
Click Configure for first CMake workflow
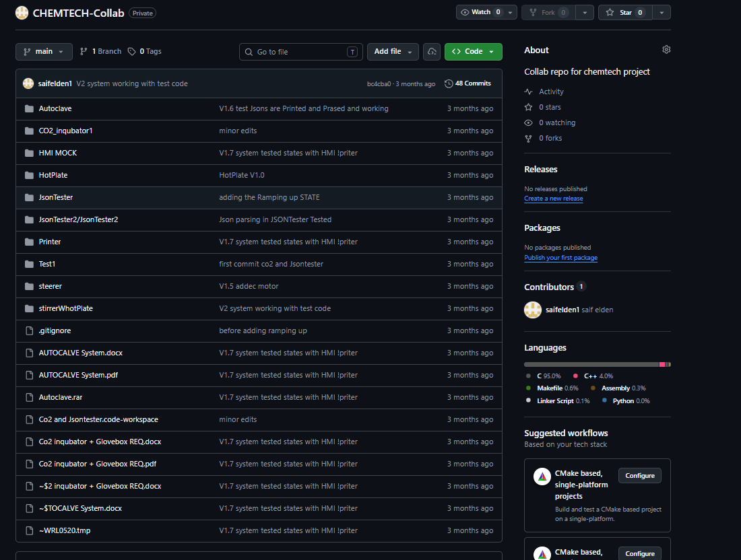(640, 475)
